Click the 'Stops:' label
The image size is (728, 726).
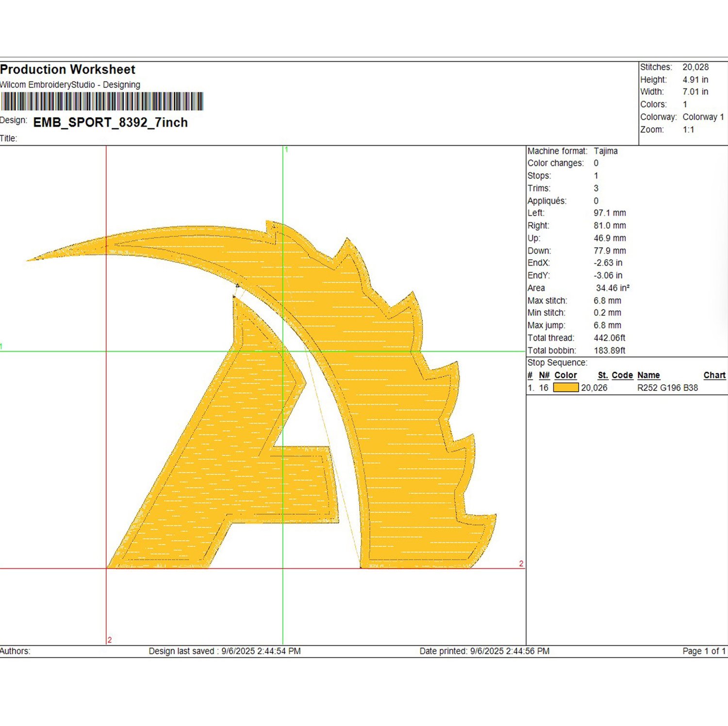(x=539, y=176)
